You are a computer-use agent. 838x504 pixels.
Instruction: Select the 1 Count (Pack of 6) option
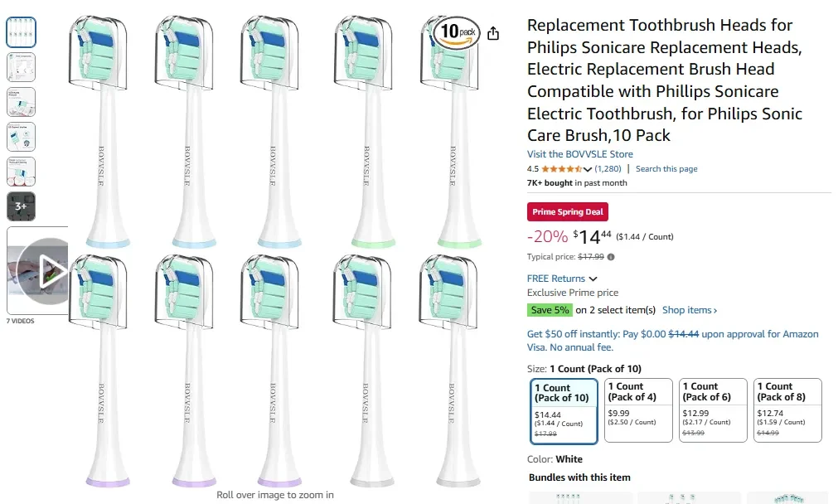point(713,409)
